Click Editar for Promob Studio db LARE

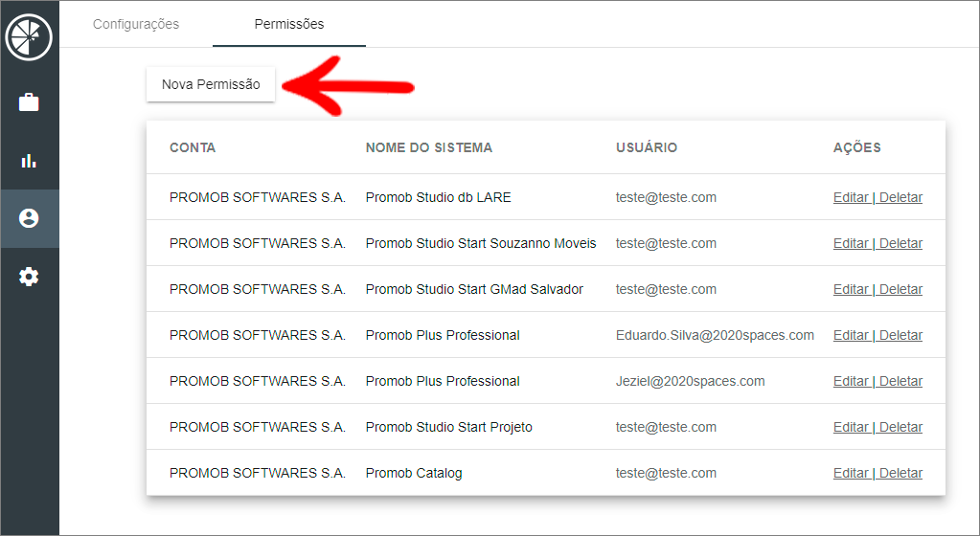[851, 197]
